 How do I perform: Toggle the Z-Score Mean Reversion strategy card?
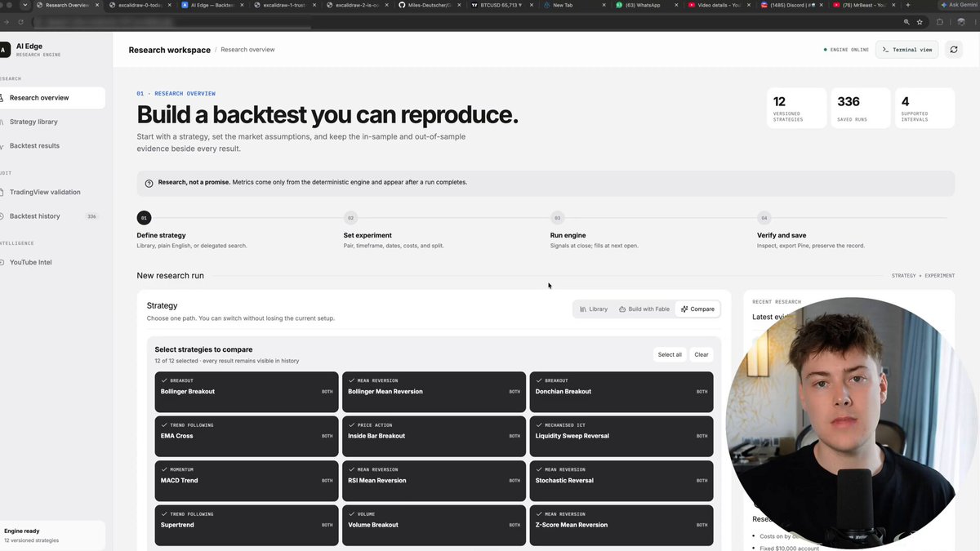click(621, 526)
